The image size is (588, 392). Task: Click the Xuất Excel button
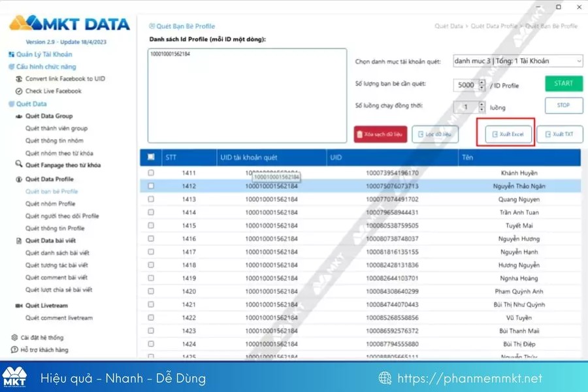tap(508, 135)
